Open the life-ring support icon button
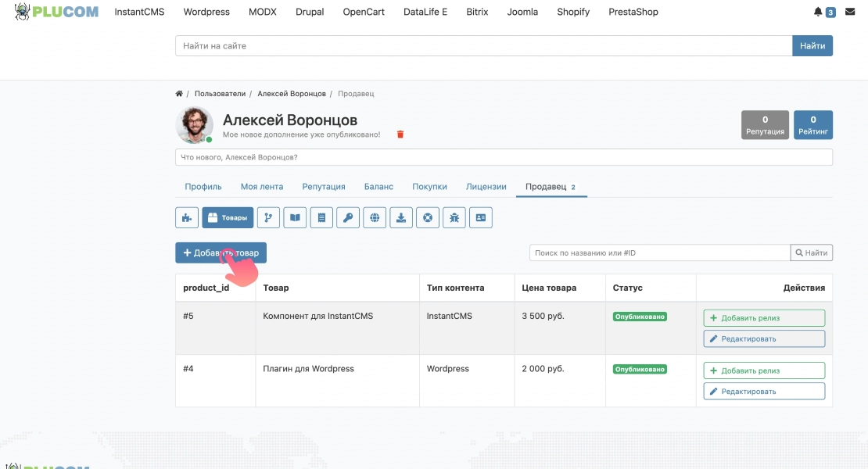Viewport: 868px width, 469px height. [x=428, y=217]
